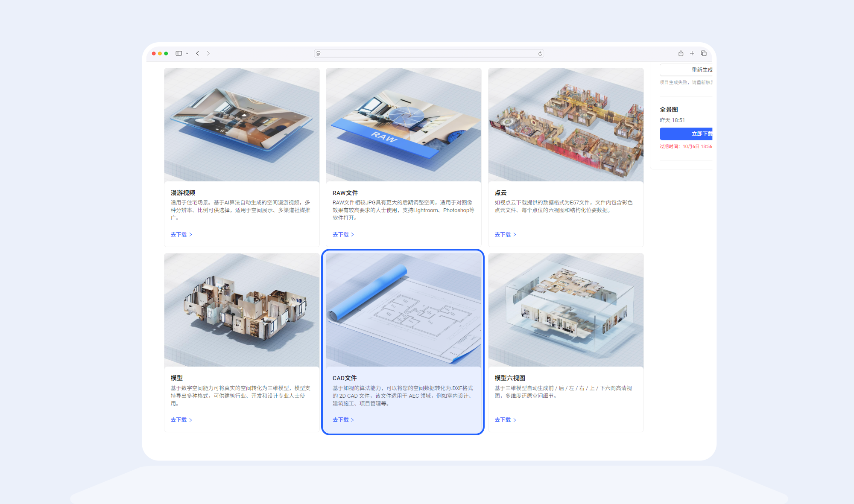Click the RAW文件 description paragraph
The width and height of the screenshot is (854, 504).
click(404, 210)
